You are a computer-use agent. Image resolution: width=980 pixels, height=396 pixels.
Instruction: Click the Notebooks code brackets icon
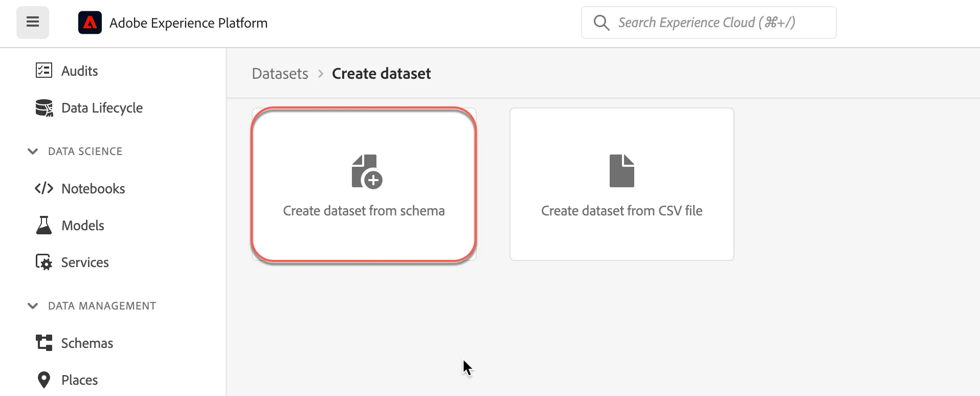click(x=44, y=188)
